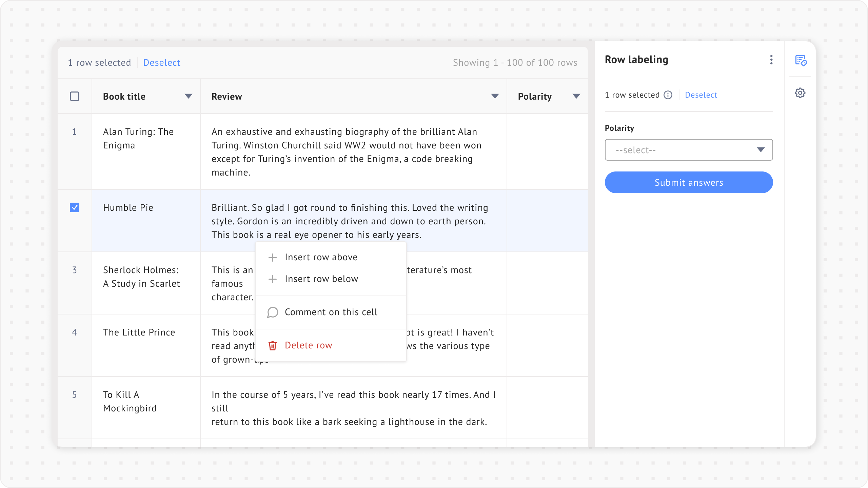This screenshot has width=868, height=488.
Task: Choose Comment on this cell
Action: point(331,312)
